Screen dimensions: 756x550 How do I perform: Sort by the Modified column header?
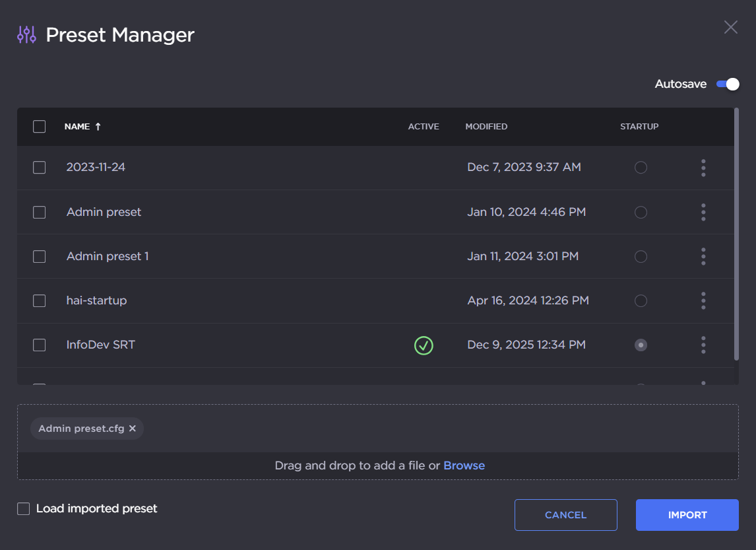pyautogui.click(x=486, y=127)
